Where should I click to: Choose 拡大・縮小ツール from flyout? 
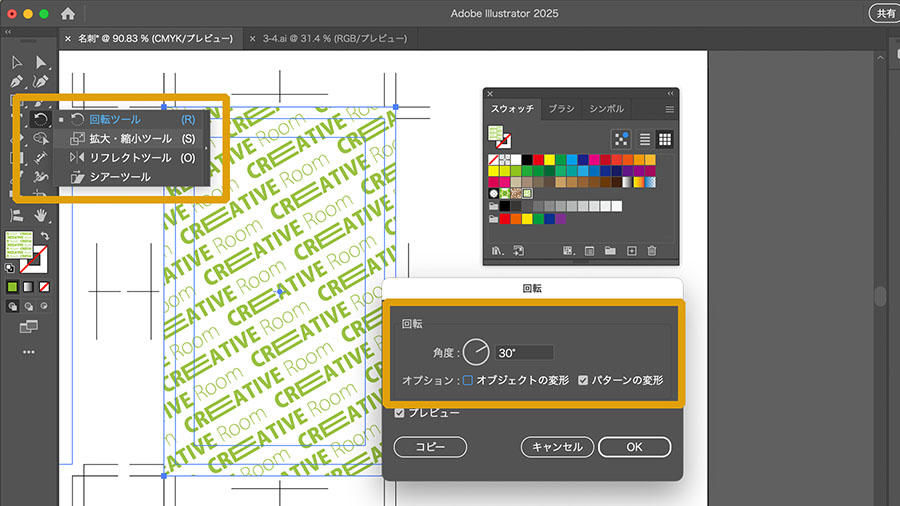pos(131,138)
